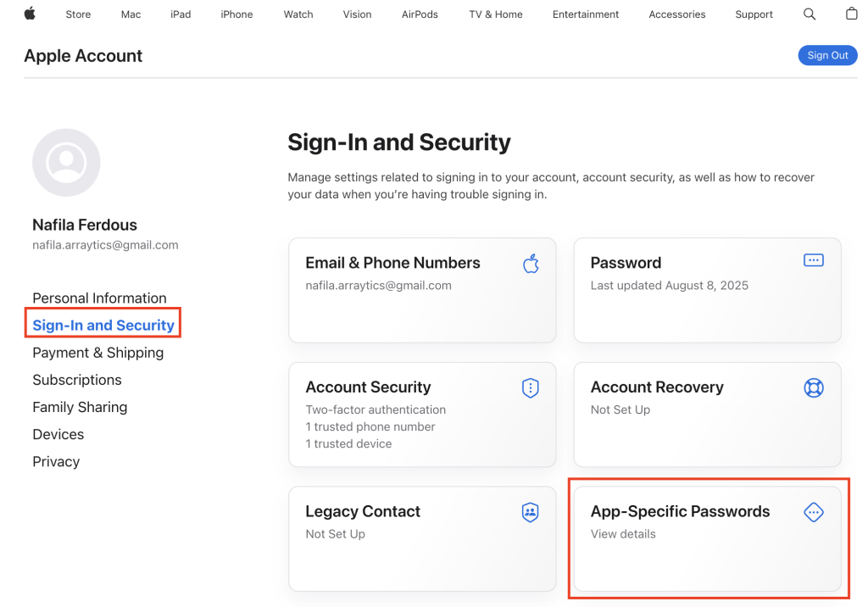The height and width of the screenshot is (607, 868).
Task: Click the App-Specific Passwords diamond icon
Action: 813,512
